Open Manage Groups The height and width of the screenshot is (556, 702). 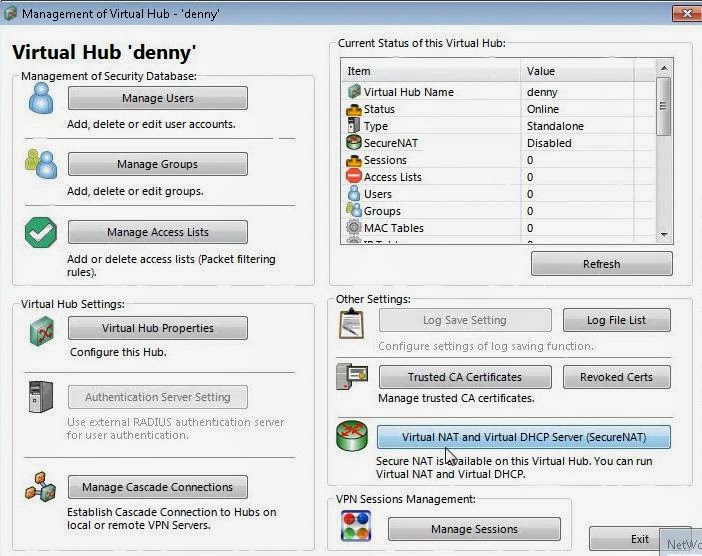click(158, 164)
